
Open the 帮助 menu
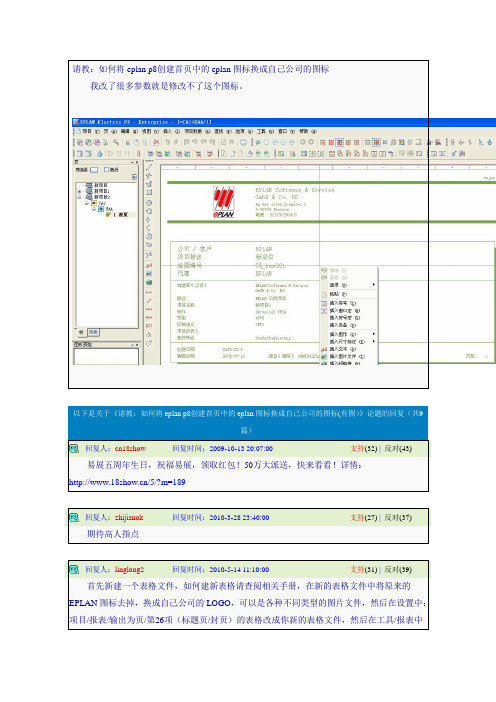point(307,131)
